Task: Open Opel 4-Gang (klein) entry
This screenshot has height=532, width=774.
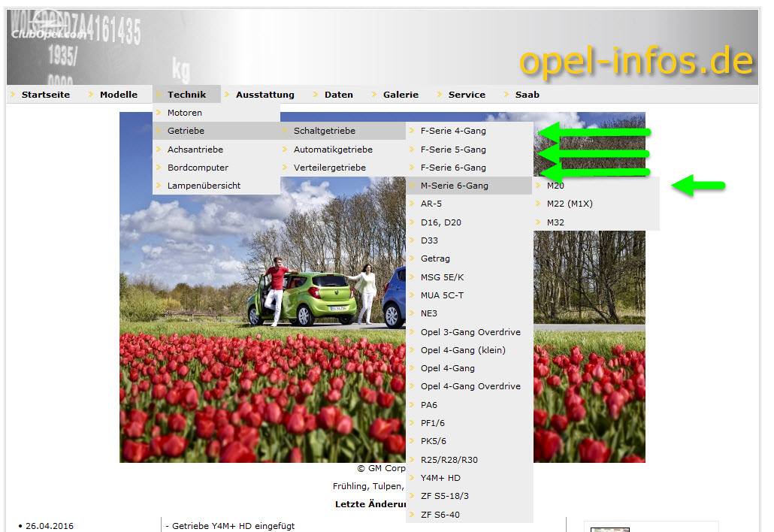Action: [470, 350]
